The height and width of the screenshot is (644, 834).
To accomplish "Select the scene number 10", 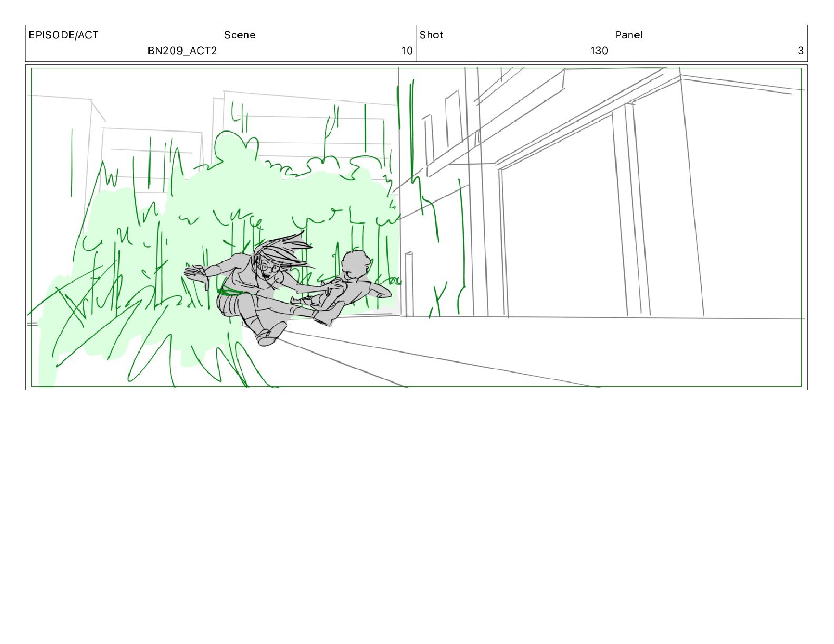I will tap(407, 51).
